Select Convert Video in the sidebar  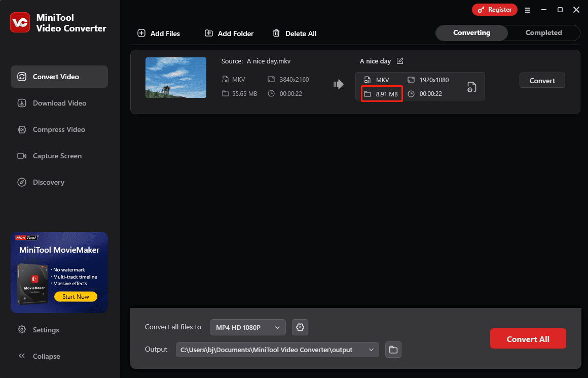(x=59, y=77)
